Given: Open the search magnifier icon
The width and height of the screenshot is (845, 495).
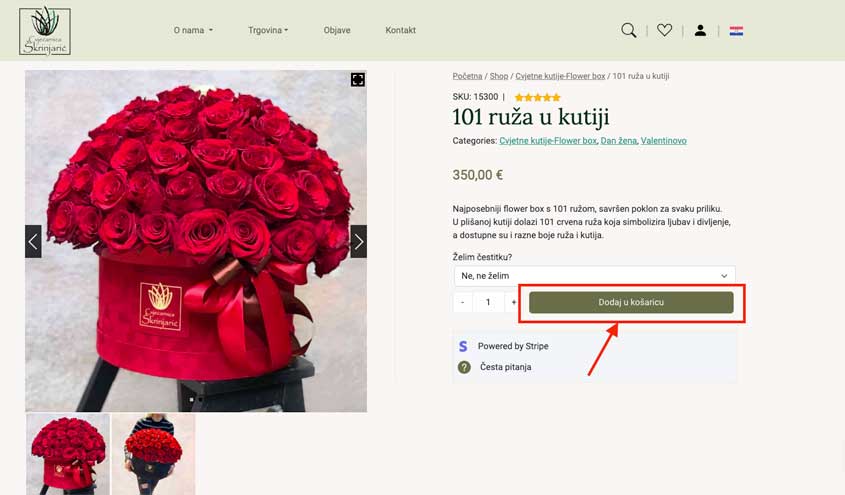Looking at the screenshot, I should point(628,31).
